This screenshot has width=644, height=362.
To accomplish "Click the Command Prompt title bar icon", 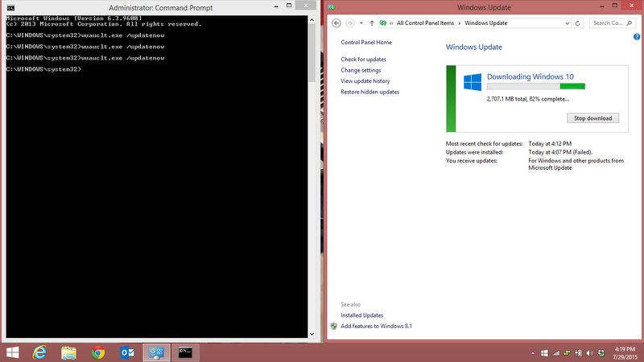I will (x=10, y=8).
